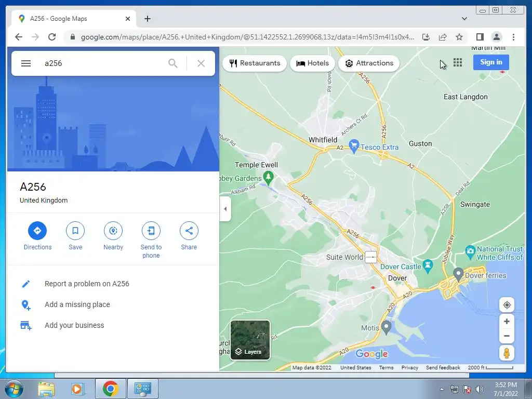Close the A256 - Google Maps tab
532x399 pixels.
pyautogui.click(x=128, y=19)
